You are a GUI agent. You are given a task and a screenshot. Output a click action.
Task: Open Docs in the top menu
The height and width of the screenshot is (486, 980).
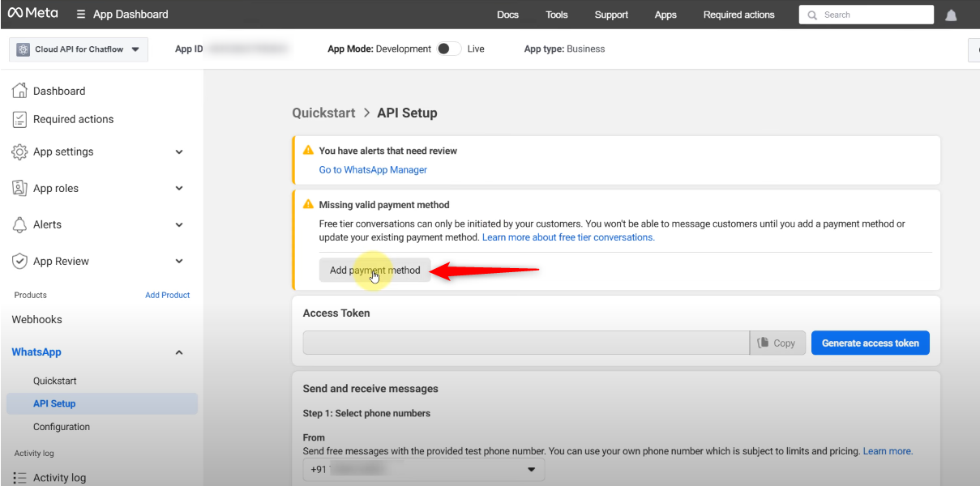507,15
